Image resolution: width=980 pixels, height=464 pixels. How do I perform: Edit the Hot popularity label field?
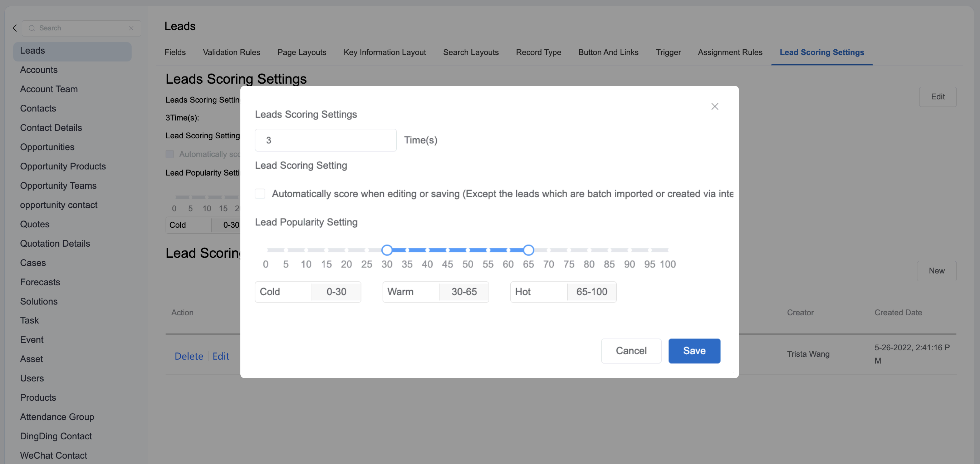[538, 292]
